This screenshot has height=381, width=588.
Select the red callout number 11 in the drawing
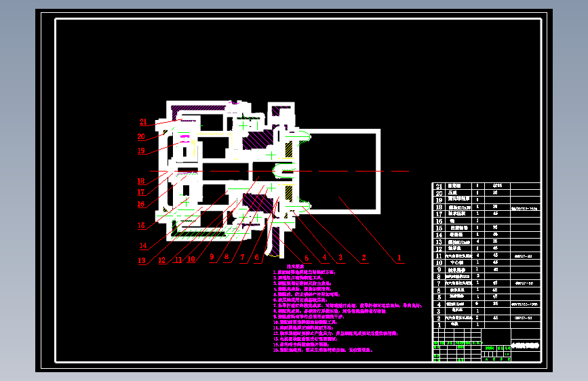(x=178, y=260)
